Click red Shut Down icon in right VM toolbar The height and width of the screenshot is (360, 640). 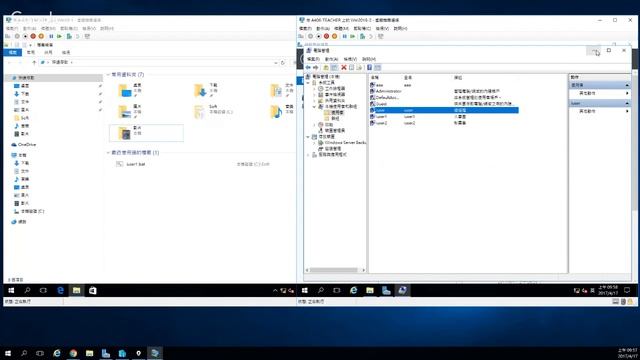(x=327, y=36)
